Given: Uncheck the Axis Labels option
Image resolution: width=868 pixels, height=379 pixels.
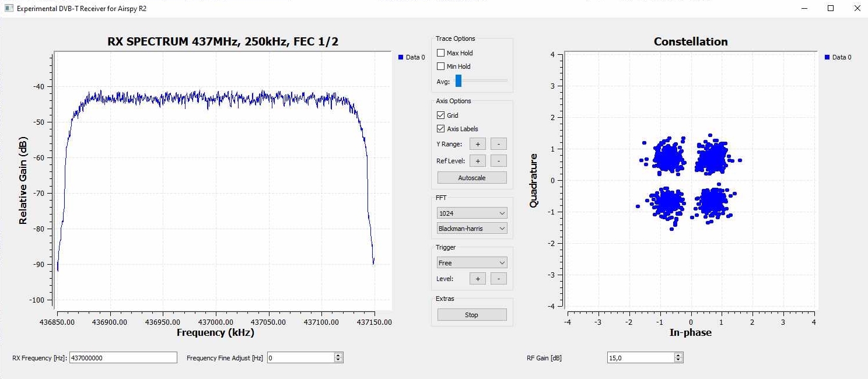Looking at the screenshot, I should (441, 129).
